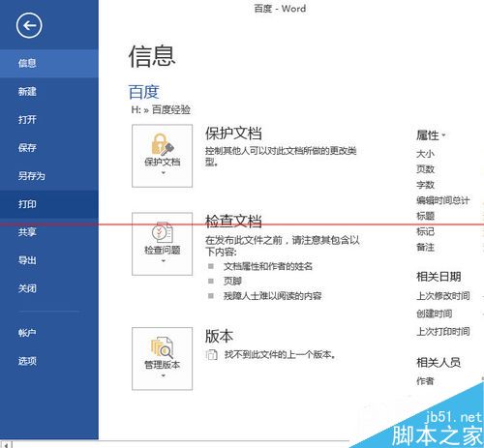Click 保存 in the left menu

[49, 148]
